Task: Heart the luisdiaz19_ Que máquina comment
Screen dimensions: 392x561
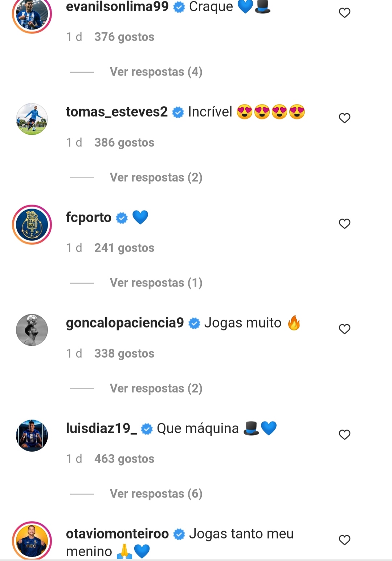Action: coord(344,435)
